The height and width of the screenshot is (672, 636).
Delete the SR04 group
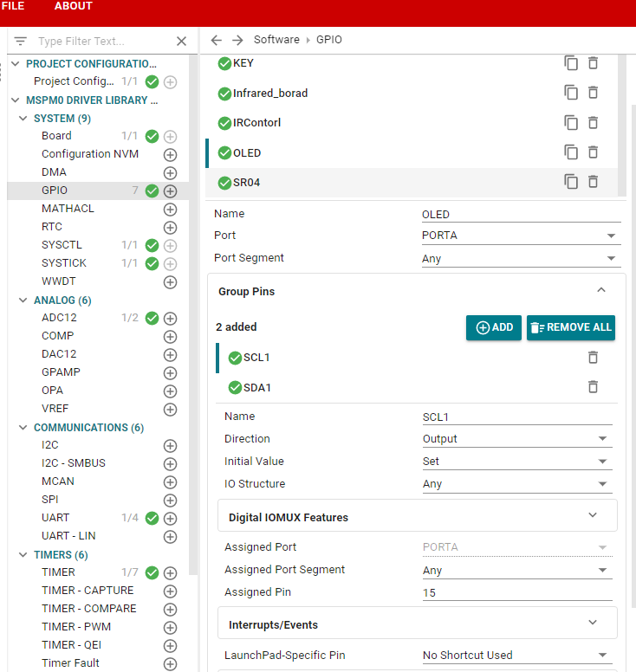coord(594,182)
